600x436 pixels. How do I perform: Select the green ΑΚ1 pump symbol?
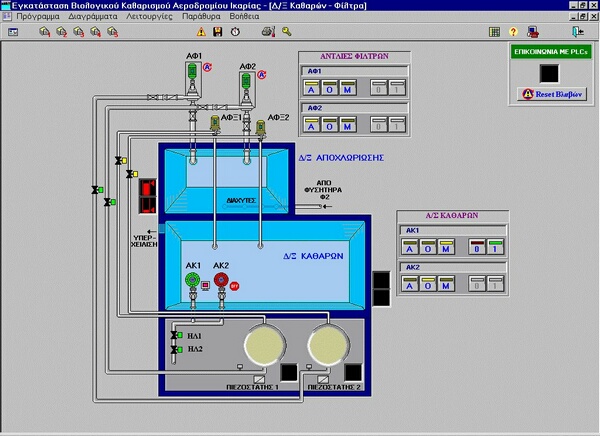coord(194,281)
